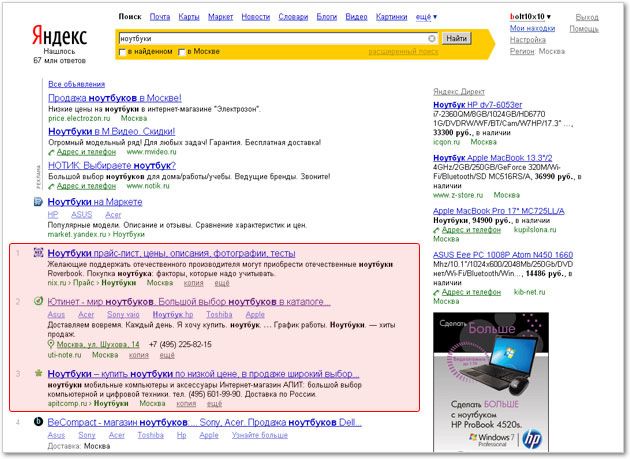Open the 'Ноутбук Apple MacBook 13.3' ad
The width and height of the screenshot is (630, 459).
tap(493, 158)
